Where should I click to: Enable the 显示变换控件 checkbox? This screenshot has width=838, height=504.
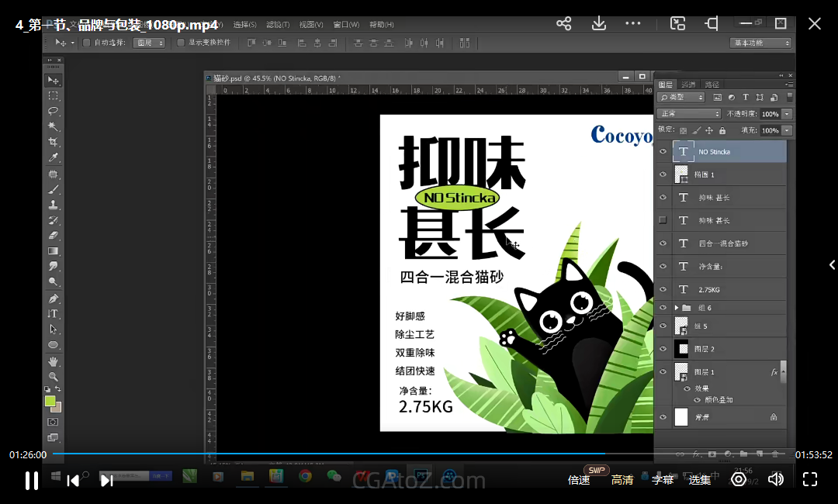click(x=181, y=43)
